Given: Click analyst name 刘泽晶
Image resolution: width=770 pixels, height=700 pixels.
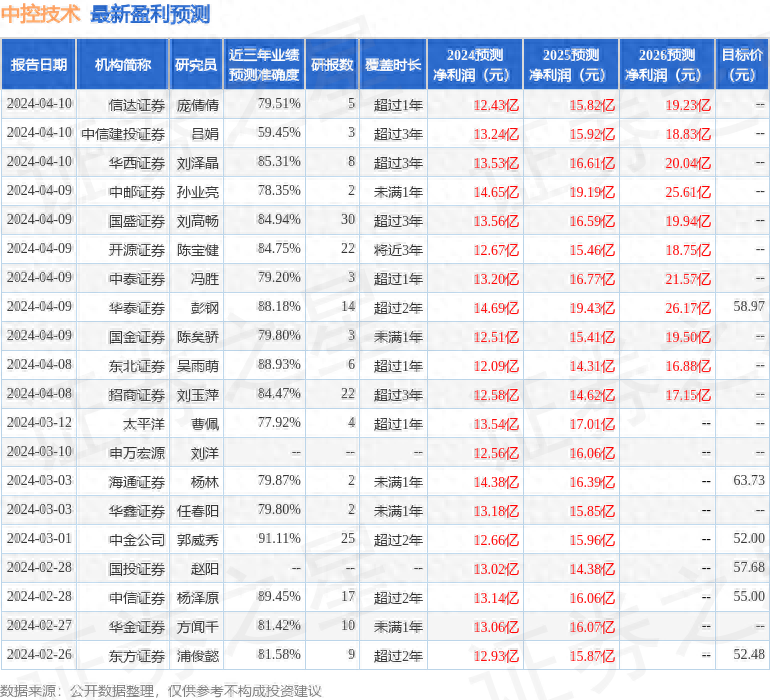Looking at the screenshot, I should click(197, 162).
